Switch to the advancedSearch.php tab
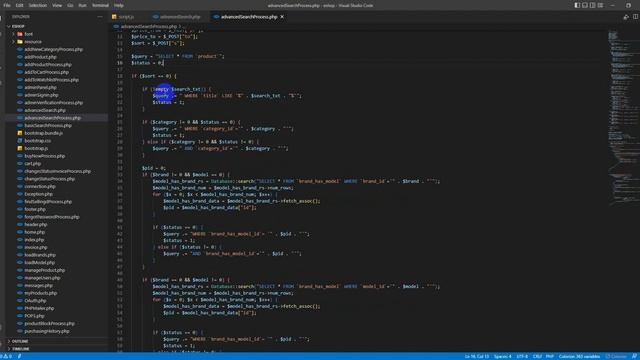Screen dimensions: 640x360 click(180, 17)
